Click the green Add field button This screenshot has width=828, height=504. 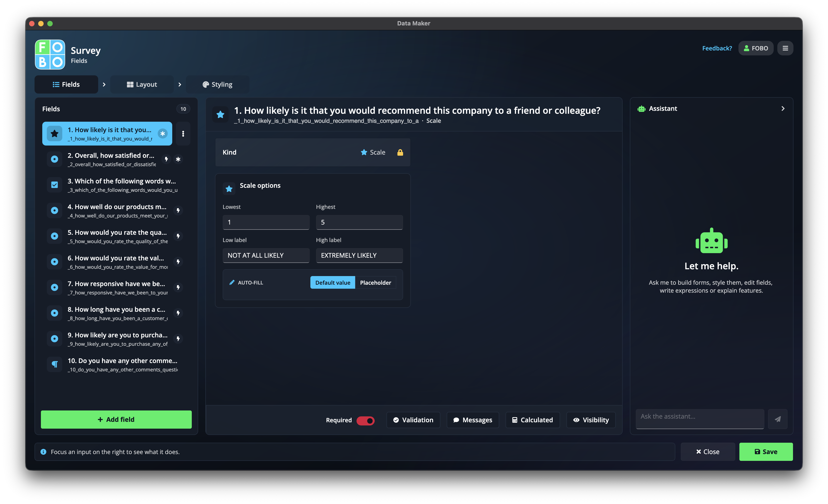pyautogui.click(x=116, y=419)
